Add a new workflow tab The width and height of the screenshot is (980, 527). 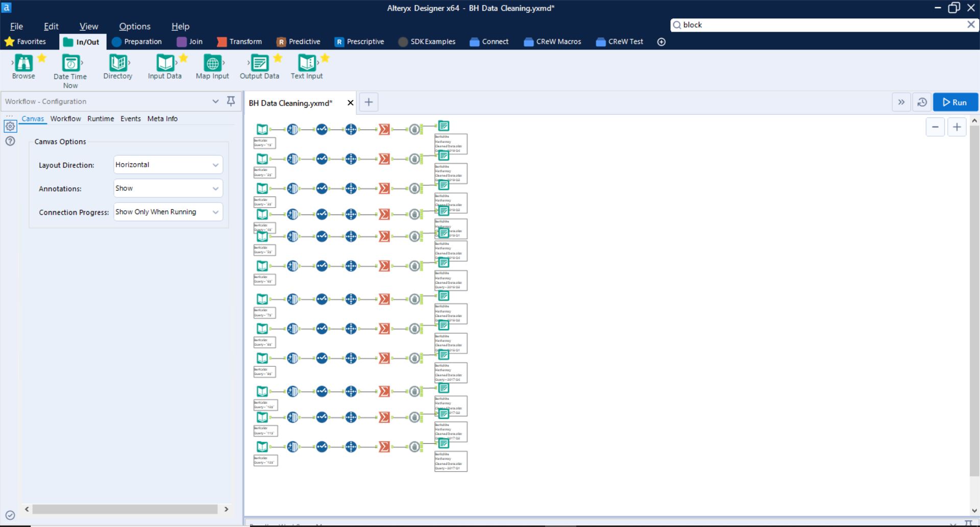(369, 102)
